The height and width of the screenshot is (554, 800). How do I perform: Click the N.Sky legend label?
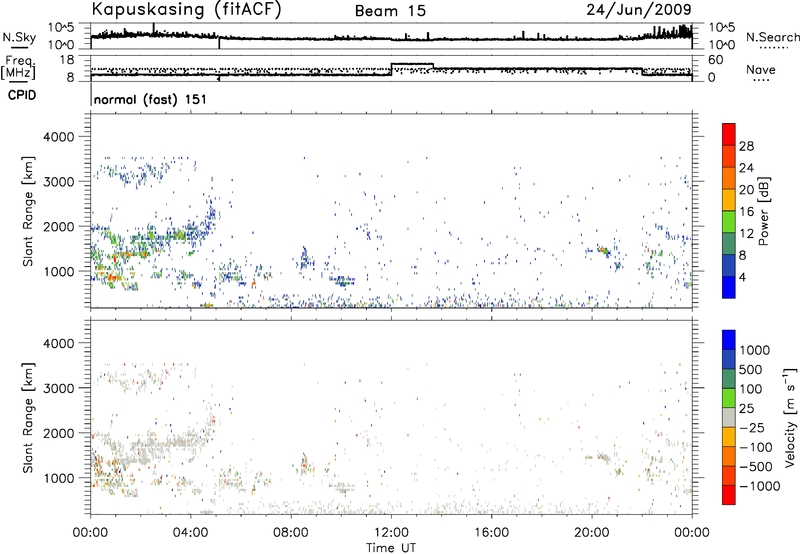pyautogui.click(x=19, y=37)
